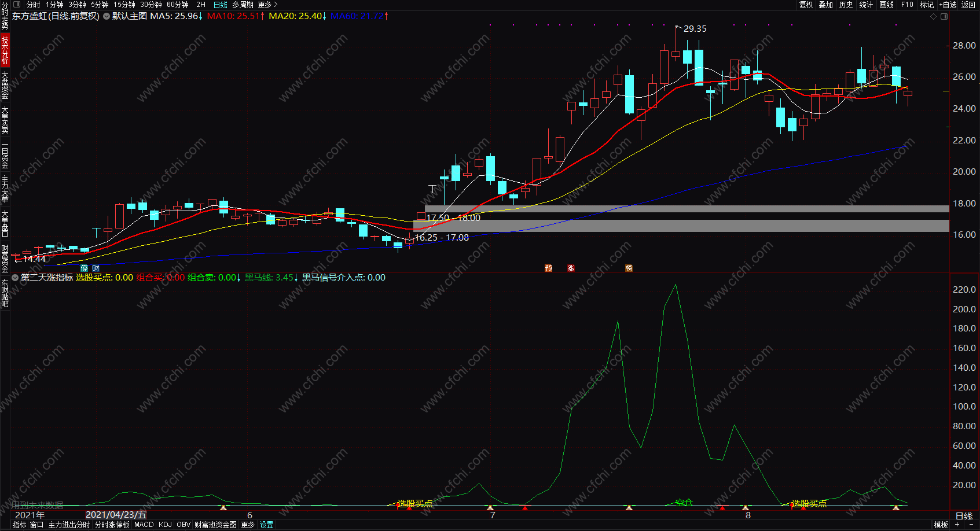Select the 5分钟 period
The width and height of the screenshot is (980, 531).
pyautogui.click(x=100, y=5)
